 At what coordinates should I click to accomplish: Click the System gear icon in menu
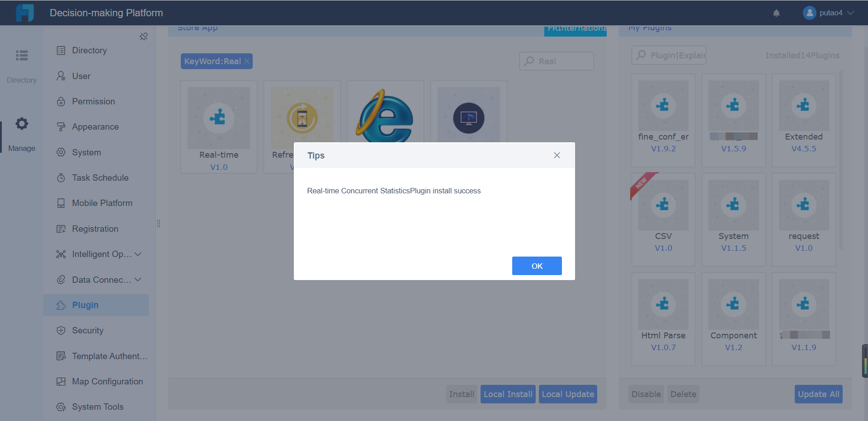coord(61,153)
